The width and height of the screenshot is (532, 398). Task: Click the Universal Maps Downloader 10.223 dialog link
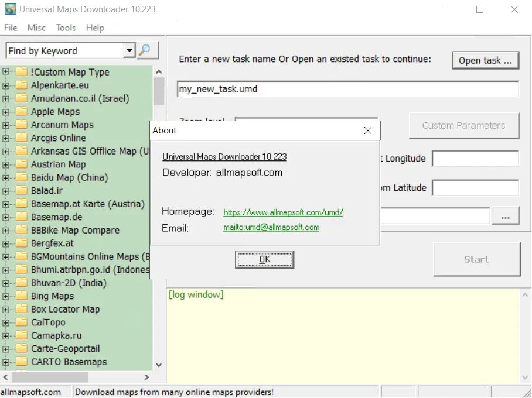pyautogui.click(x=224, y=156)
